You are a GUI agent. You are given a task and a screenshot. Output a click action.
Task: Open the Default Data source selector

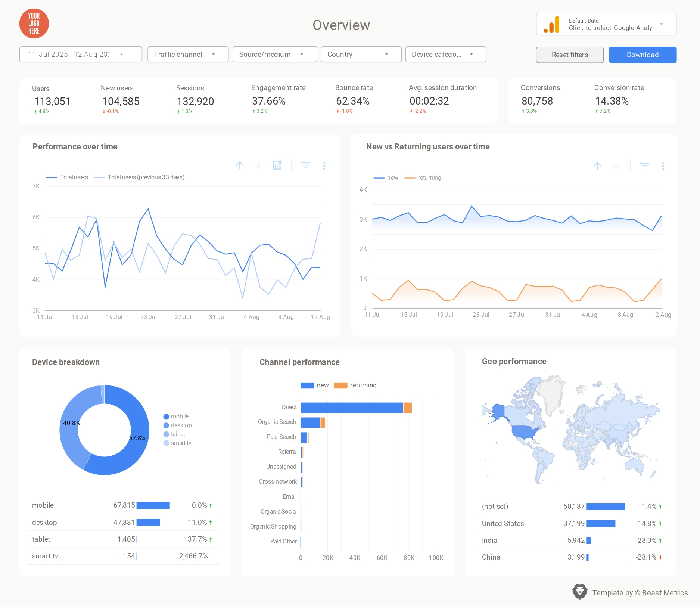pyautogui.click(x=606, y=24)
